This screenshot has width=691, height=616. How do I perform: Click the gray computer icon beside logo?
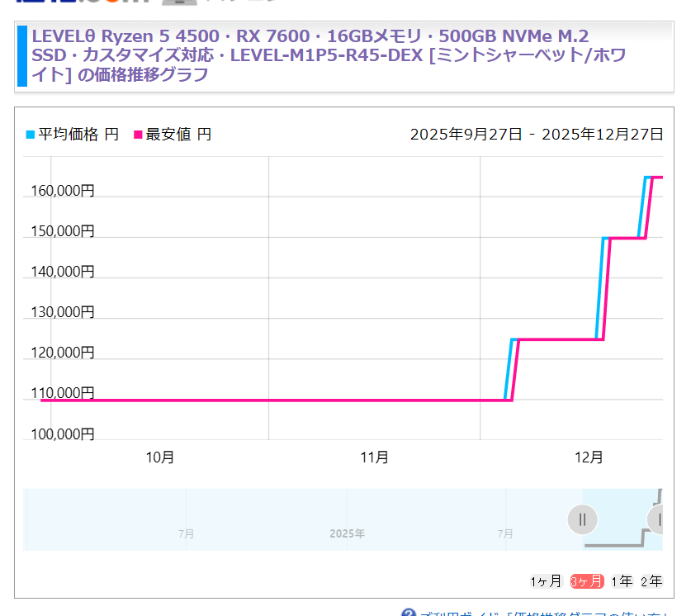(x=179, y=3)
